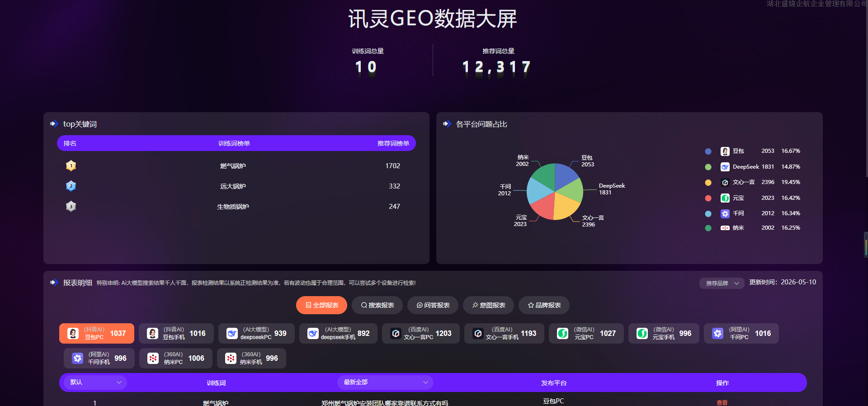Open the 问答报表 tab
The image size is (868, 406).
pyautogui.click(x=433, y=305)
